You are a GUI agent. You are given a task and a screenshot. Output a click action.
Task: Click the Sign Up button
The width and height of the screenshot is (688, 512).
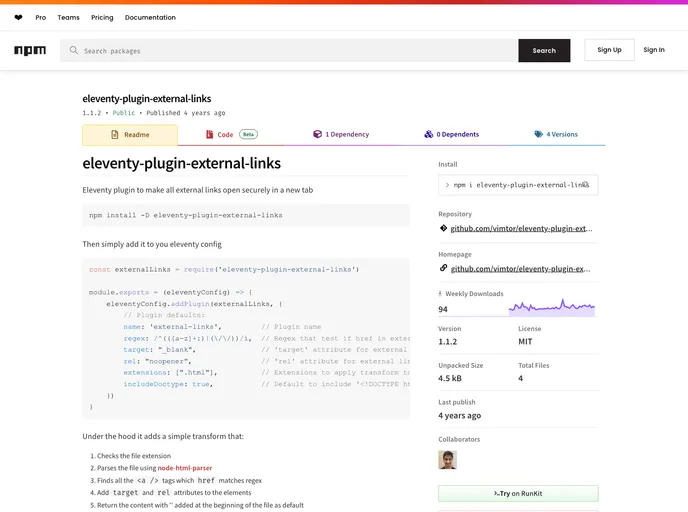pyautogui.click(x=609, y=50)
